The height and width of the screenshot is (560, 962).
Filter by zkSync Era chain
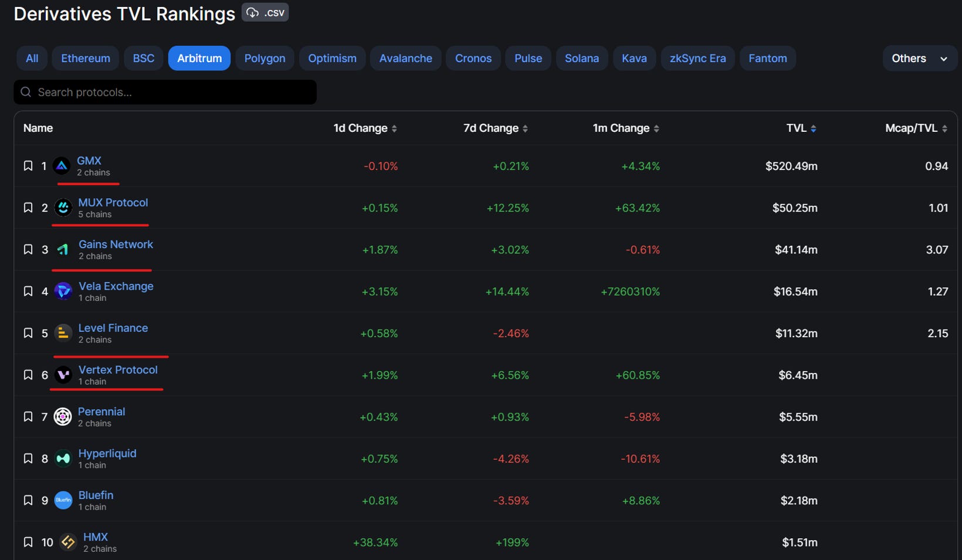tap(697, 59)
